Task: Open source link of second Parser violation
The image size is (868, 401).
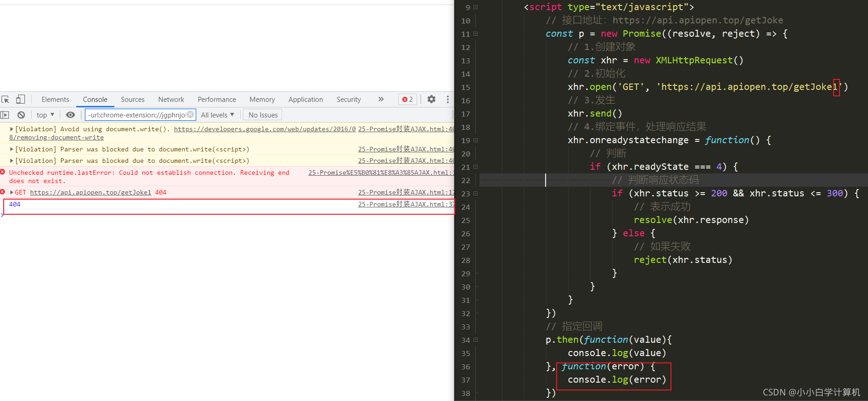Action: [406, 161]
